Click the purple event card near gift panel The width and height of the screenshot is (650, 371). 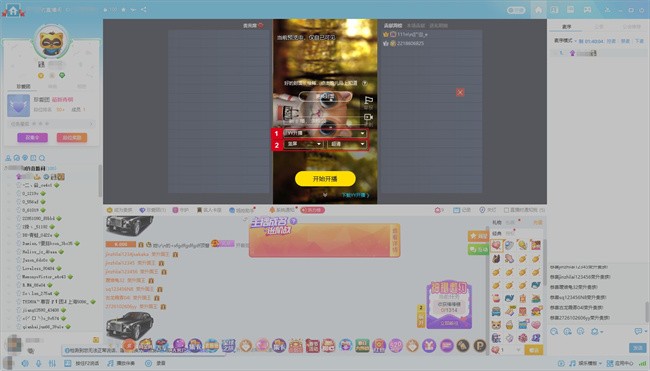pyautogui.click(x=449, y=305)
